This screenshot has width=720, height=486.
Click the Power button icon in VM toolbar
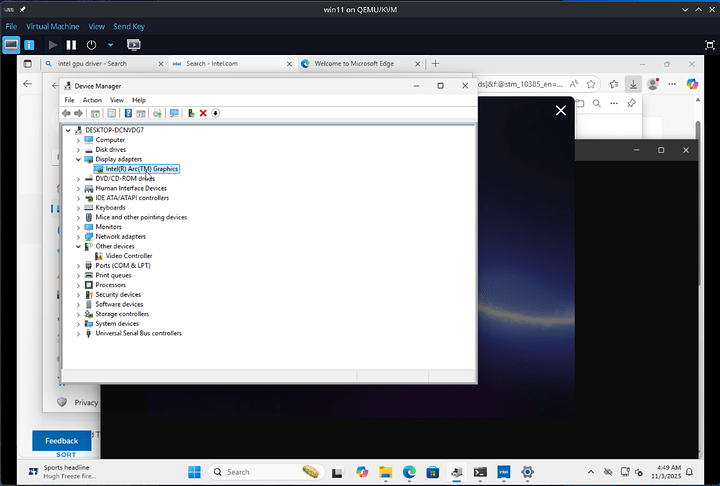click(x=91, y=45)
